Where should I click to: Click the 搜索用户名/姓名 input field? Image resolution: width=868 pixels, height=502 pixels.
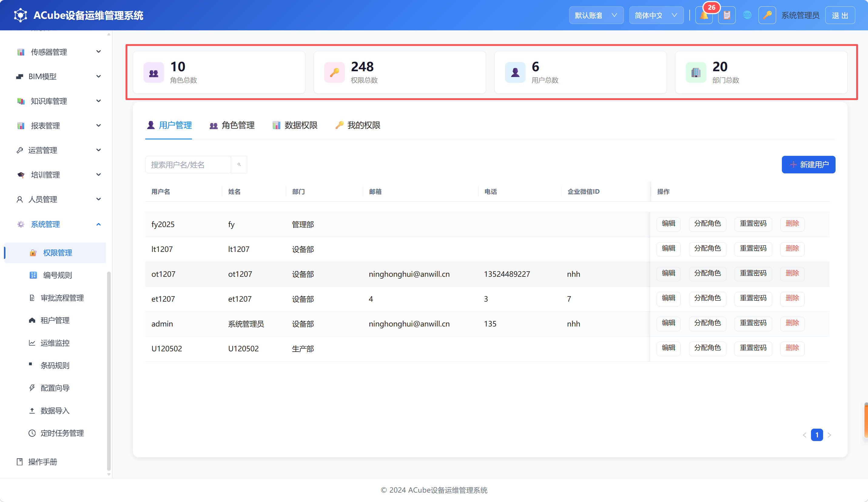click(x=188, y=165)
